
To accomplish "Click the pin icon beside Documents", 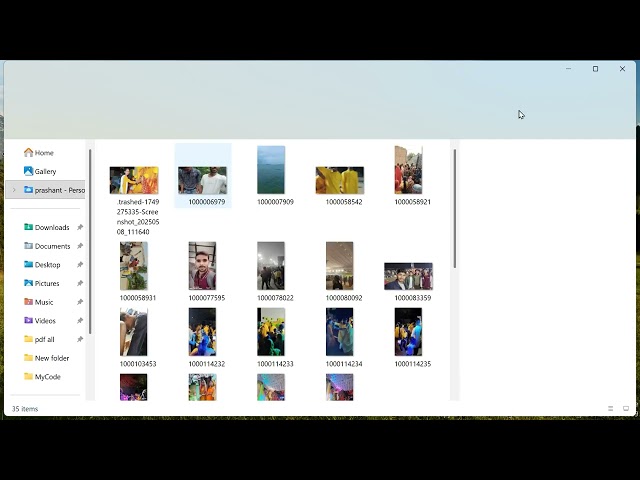I will coord(80,246).
